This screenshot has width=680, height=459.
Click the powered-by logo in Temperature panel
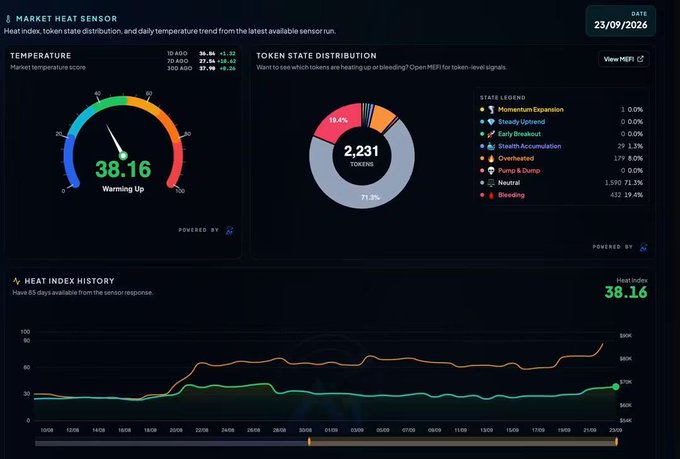(x=229, y=230)
